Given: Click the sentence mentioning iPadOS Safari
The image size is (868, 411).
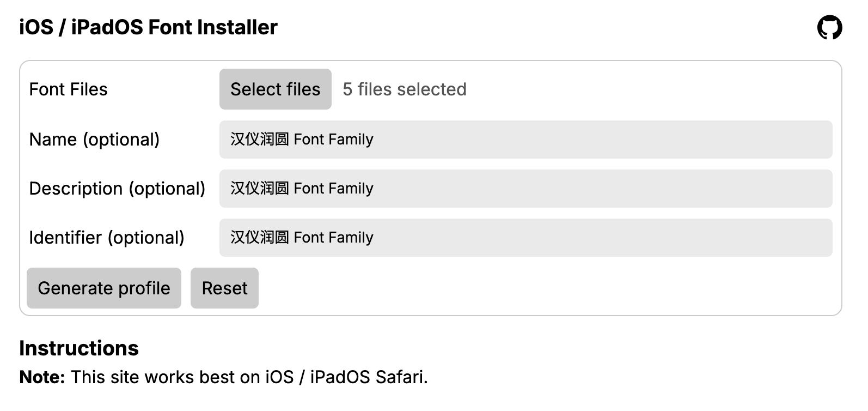Looking at the screenshot, I should click(x=249, y=377).
